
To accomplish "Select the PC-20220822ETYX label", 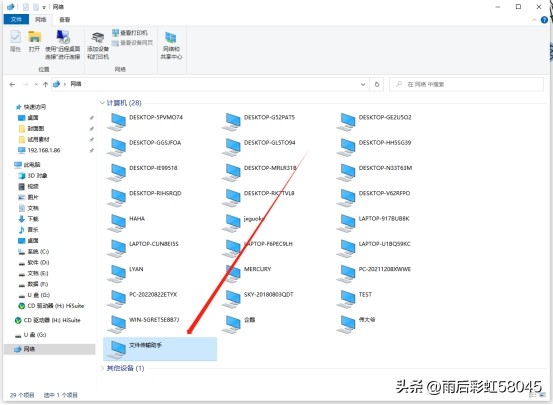I will click(x=153, y=295).
